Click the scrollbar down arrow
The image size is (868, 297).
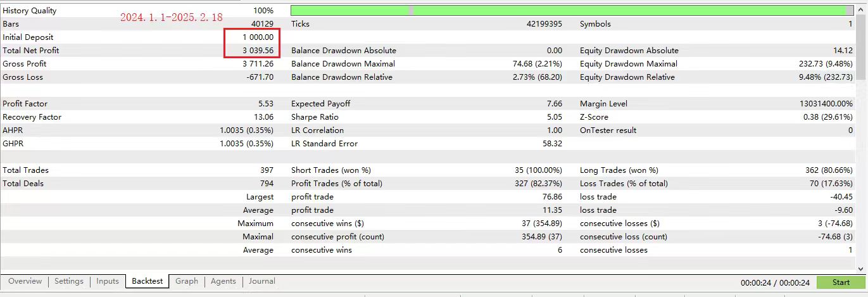click(862, 269)
